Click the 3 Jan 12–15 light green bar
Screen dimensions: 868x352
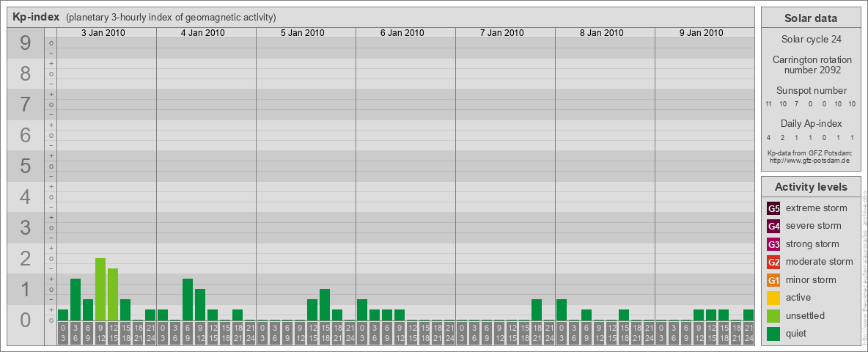(x=113, y=295)
